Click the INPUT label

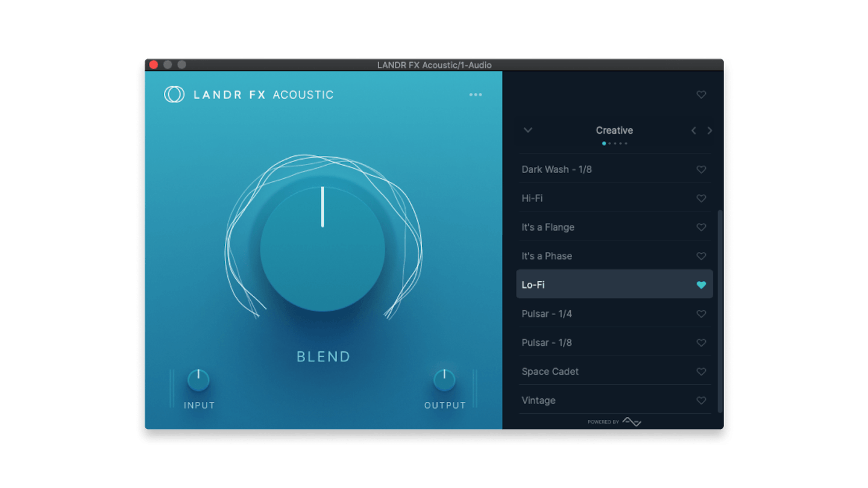coord(200,405)
